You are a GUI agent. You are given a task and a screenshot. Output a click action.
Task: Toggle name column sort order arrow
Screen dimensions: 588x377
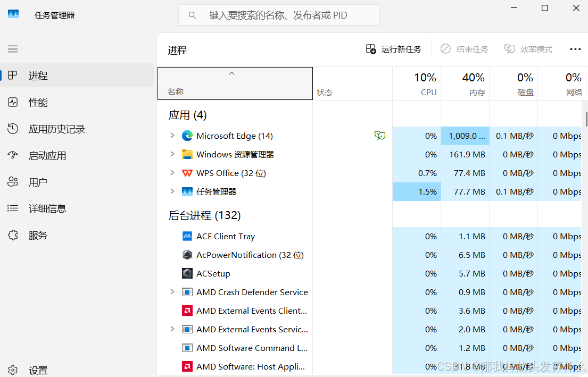coord(232,73)
